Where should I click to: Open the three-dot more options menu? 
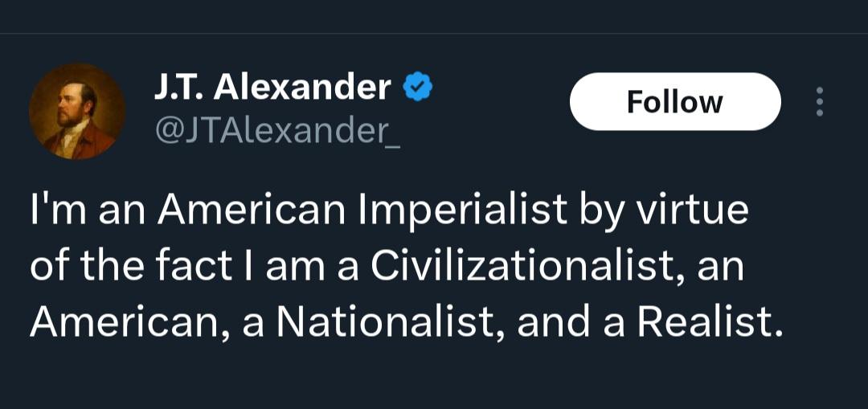coord(819,102)
